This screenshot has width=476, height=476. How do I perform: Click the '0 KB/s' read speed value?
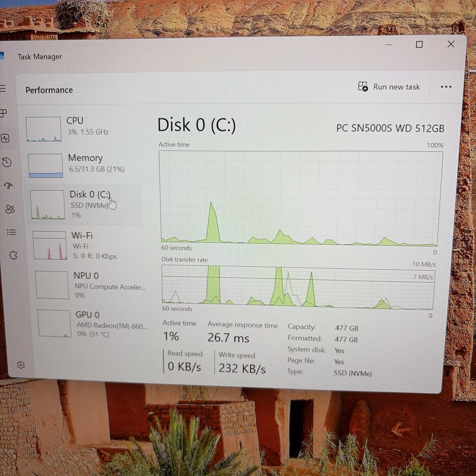[184, 367]
